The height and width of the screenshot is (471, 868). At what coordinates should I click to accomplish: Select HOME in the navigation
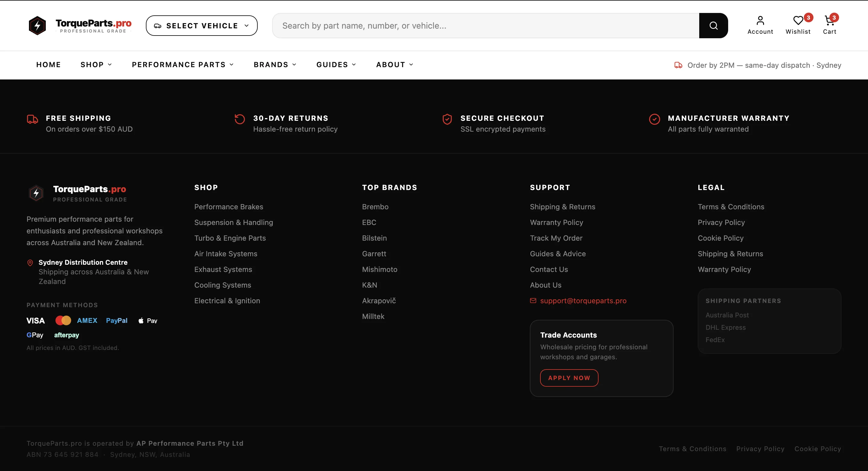click(x=49, y=65)
